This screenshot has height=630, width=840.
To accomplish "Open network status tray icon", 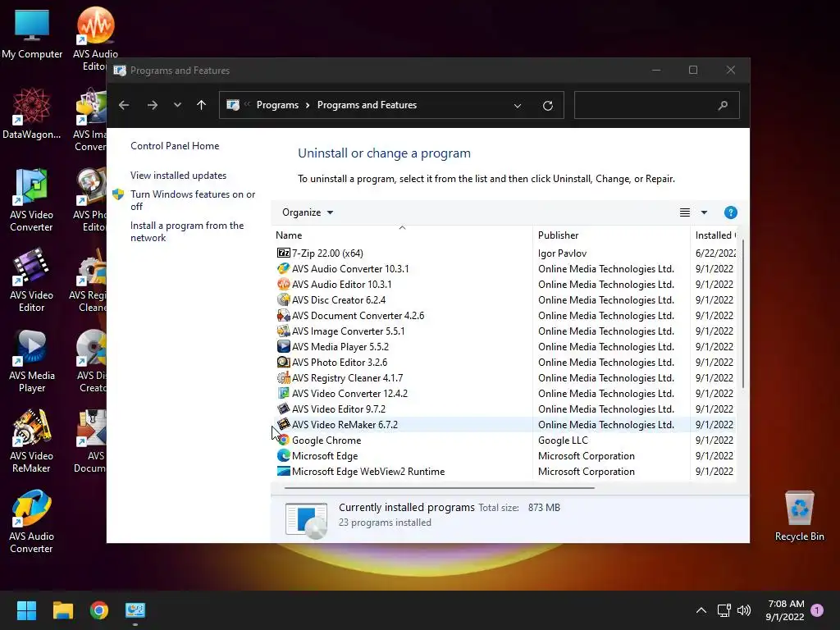I will [724, 610].
